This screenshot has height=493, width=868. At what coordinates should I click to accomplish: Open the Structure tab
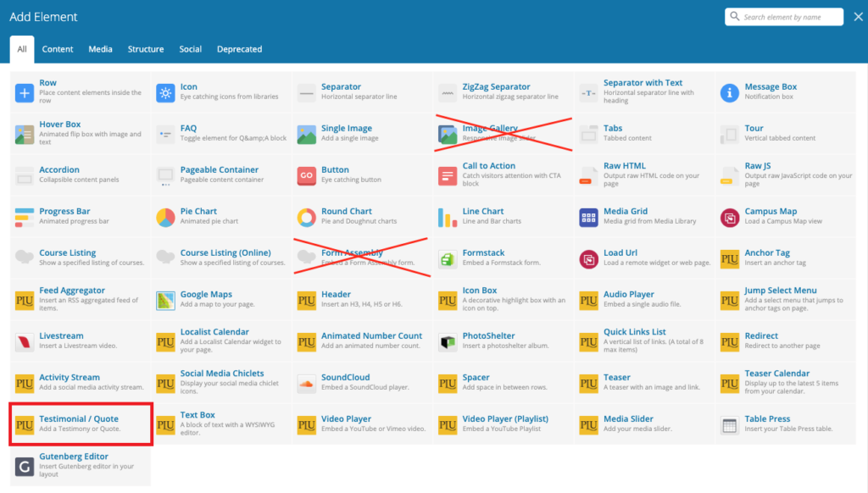(x=146, y=49)
